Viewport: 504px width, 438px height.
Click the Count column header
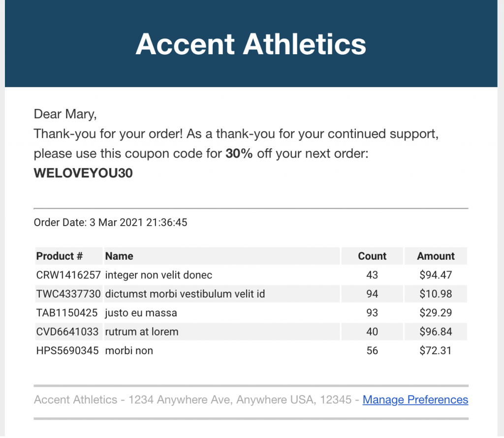[x=372, y=256]
